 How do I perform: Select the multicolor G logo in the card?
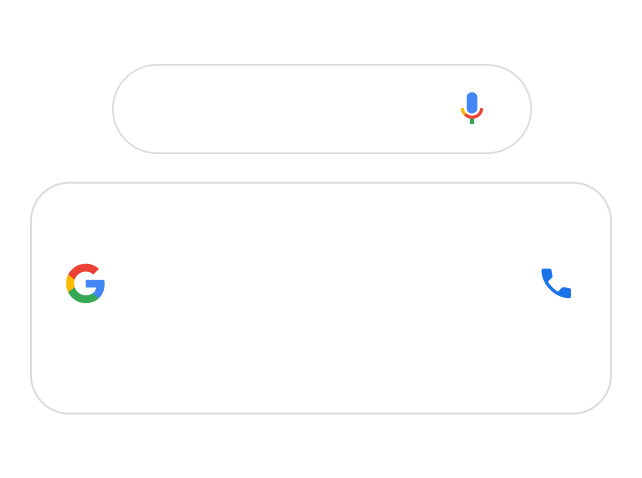(86, 283)
